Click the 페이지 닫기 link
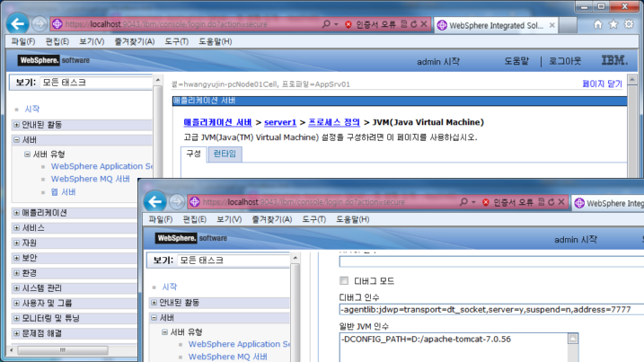Screen dimensions: 644x362 [x=602, y=84]
